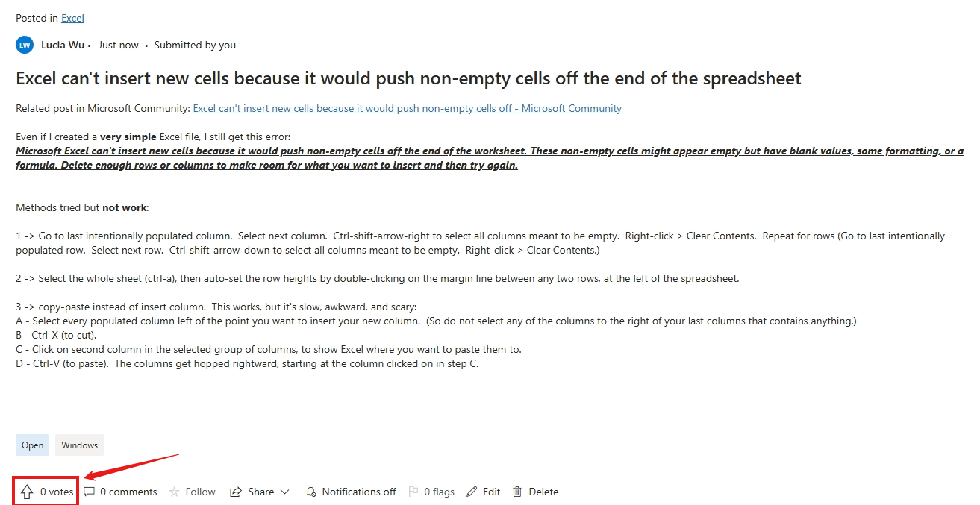
Task: Click the 0 votes counter text
Action: pyautogui.click(x=57, y=492)
